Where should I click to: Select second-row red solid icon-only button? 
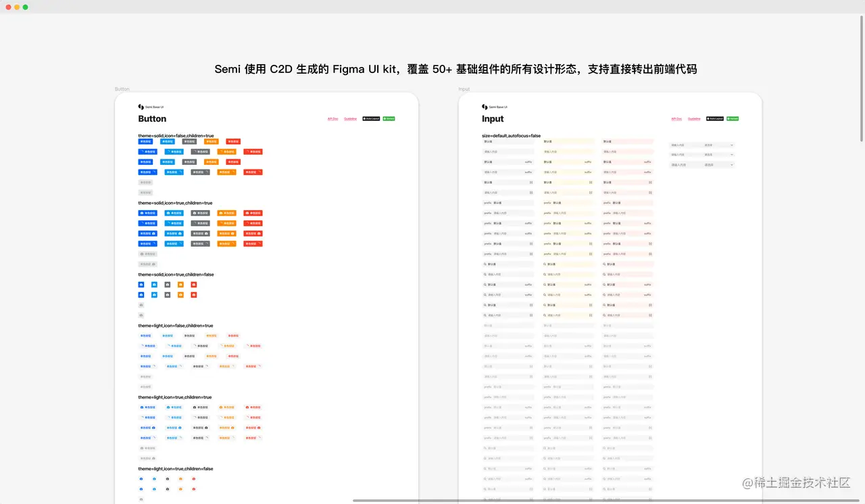(x=194, y=295)
